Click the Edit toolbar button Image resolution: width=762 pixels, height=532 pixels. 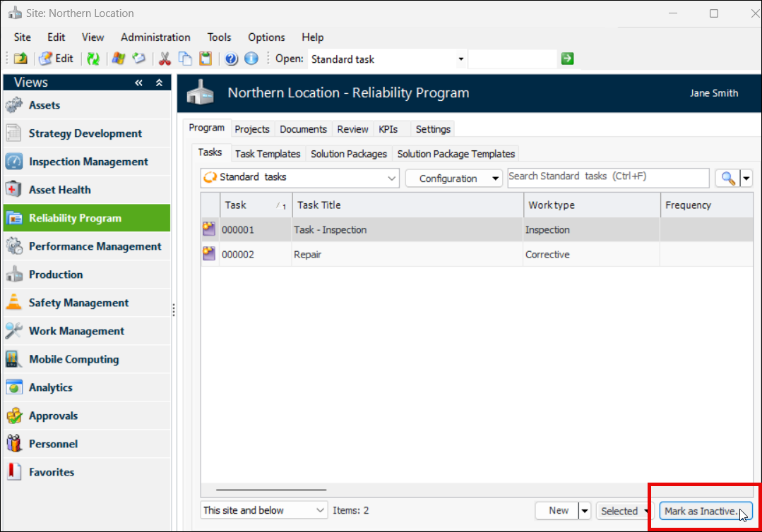click(x=56, y=59)
